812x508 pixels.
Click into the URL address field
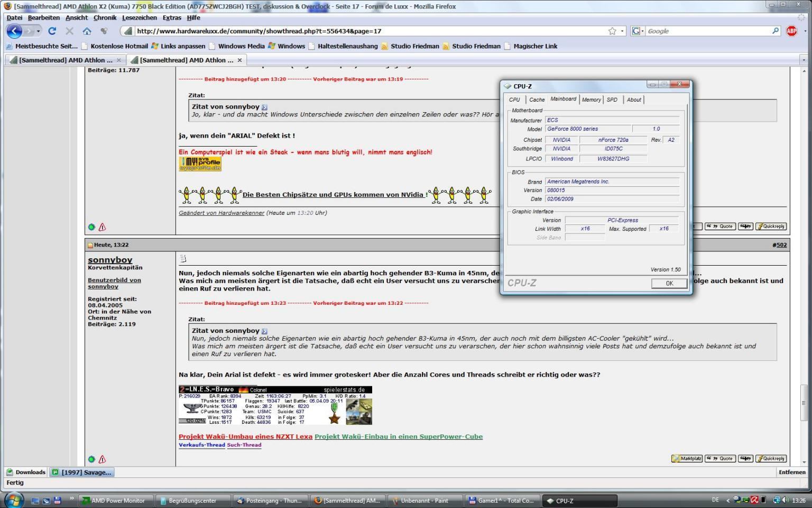click(x=370, y=31)
